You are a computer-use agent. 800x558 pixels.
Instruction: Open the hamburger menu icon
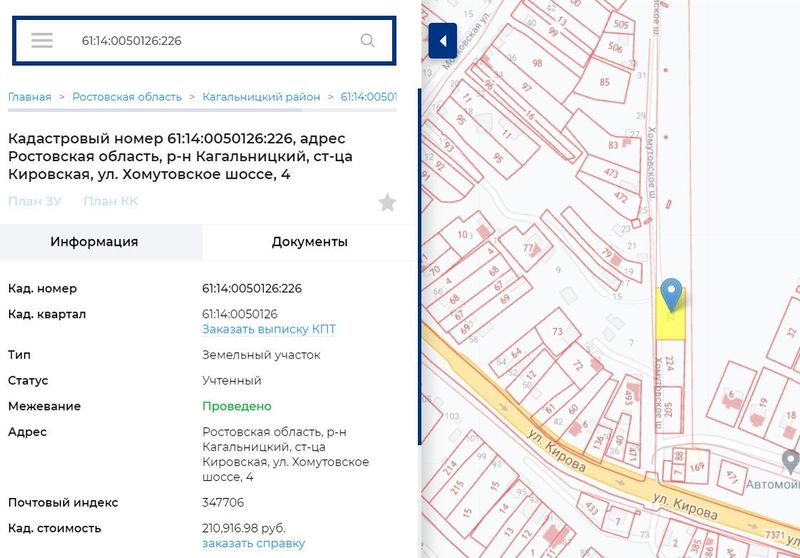[x=42, y=40]
